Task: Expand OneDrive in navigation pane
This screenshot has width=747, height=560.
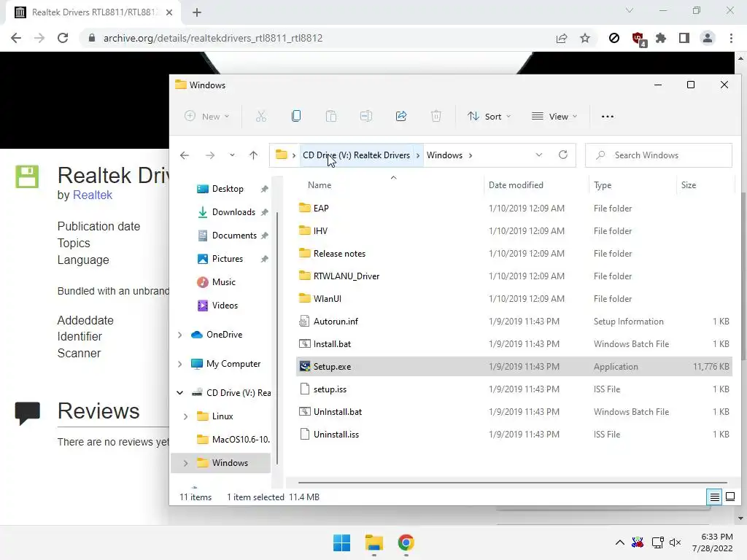Action: tap(179, 335)
